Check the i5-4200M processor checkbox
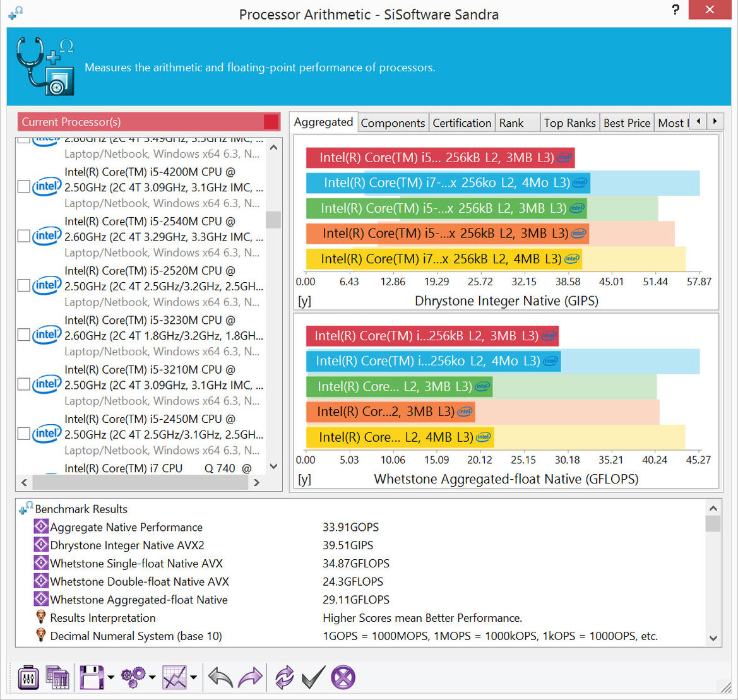This screenshot has height=700, width=738. tap(23, 186)
